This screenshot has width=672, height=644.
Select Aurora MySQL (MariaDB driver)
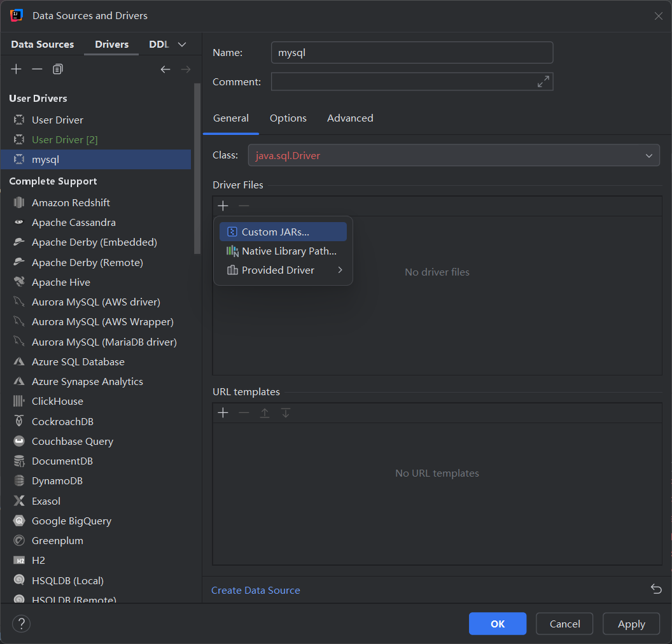click(96, 342)
